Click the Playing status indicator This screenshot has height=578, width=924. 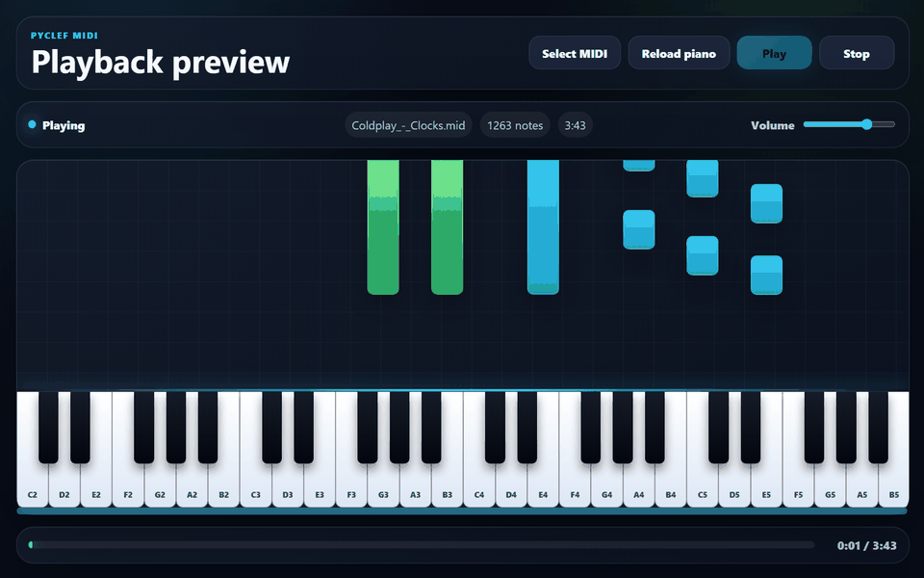pos(57,125)
